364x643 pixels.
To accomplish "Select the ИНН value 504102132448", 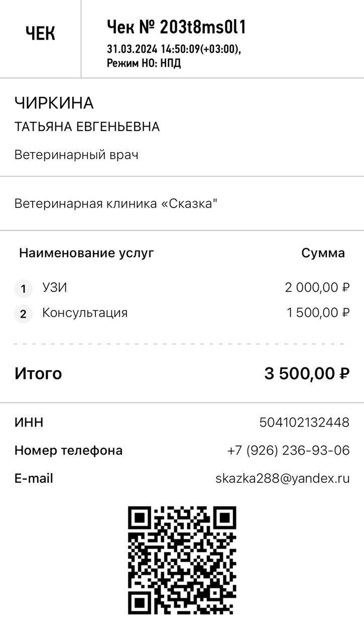I will (304, 422).
